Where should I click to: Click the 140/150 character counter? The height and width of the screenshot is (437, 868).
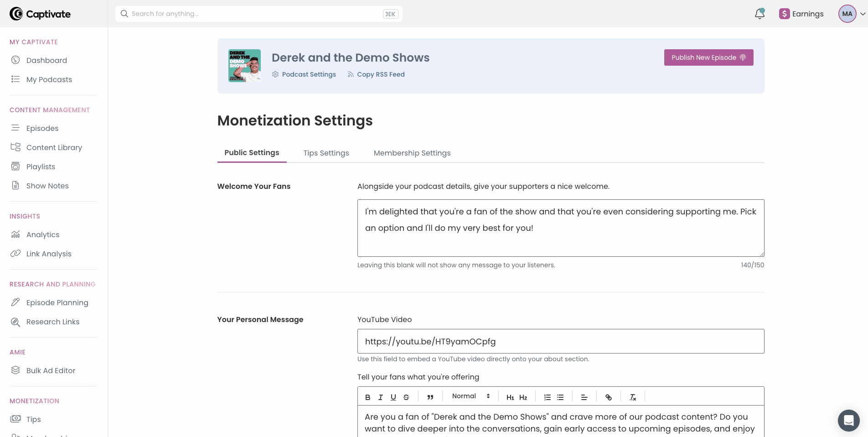click(752, 265)
